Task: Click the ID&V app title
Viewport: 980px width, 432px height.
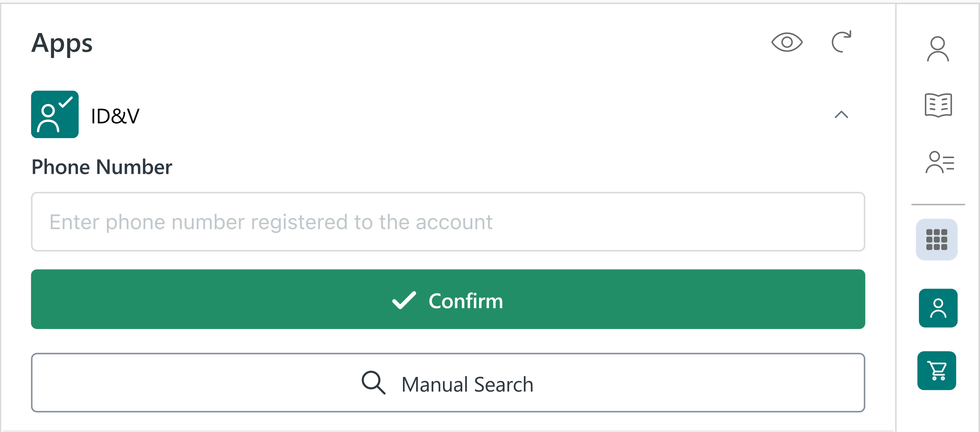Action: pyautogui.click(x=115, y=116)
